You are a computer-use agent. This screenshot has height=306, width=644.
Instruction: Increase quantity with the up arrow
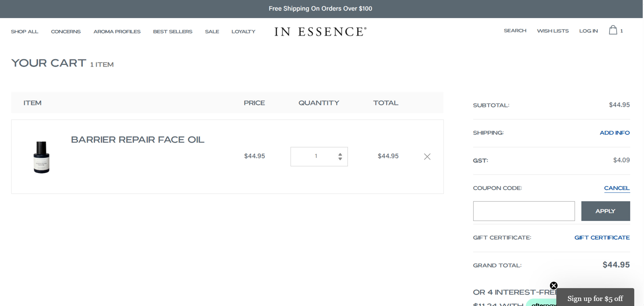click(x=340, y=154)
